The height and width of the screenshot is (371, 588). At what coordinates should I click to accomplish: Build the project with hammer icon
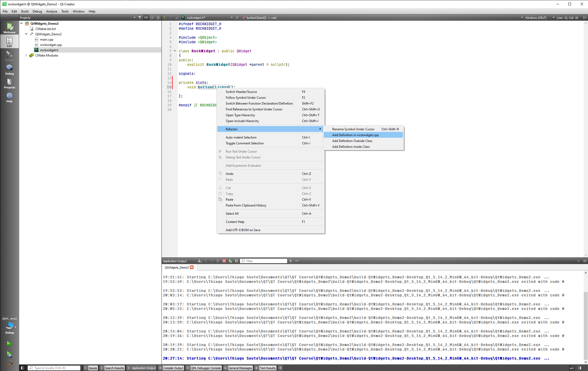pos(9,364)
